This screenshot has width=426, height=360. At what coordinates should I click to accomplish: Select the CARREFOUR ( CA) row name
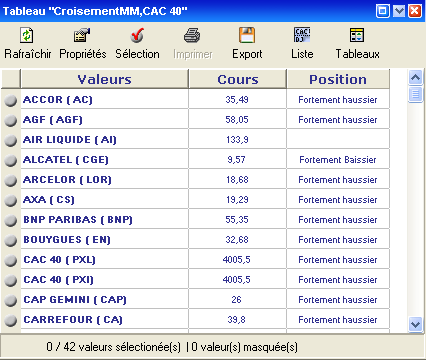coord(73,320)
